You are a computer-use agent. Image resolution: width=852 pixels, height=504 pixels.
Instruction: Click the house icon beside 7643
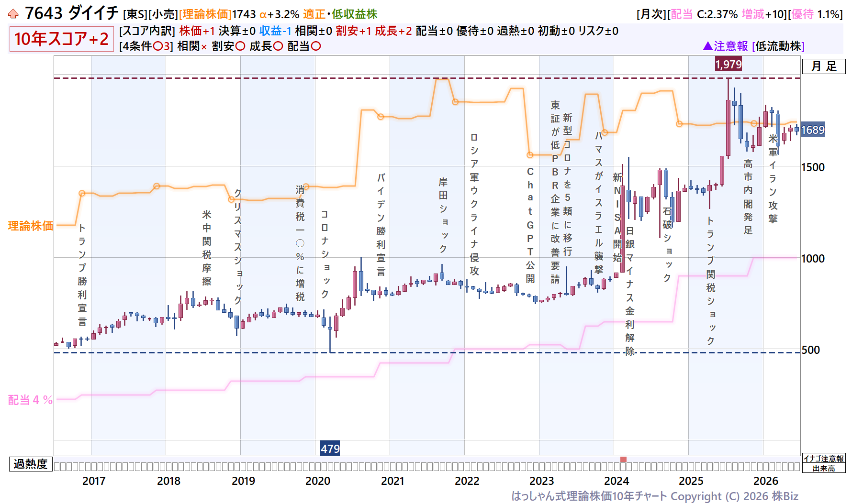tap(13, 14)
